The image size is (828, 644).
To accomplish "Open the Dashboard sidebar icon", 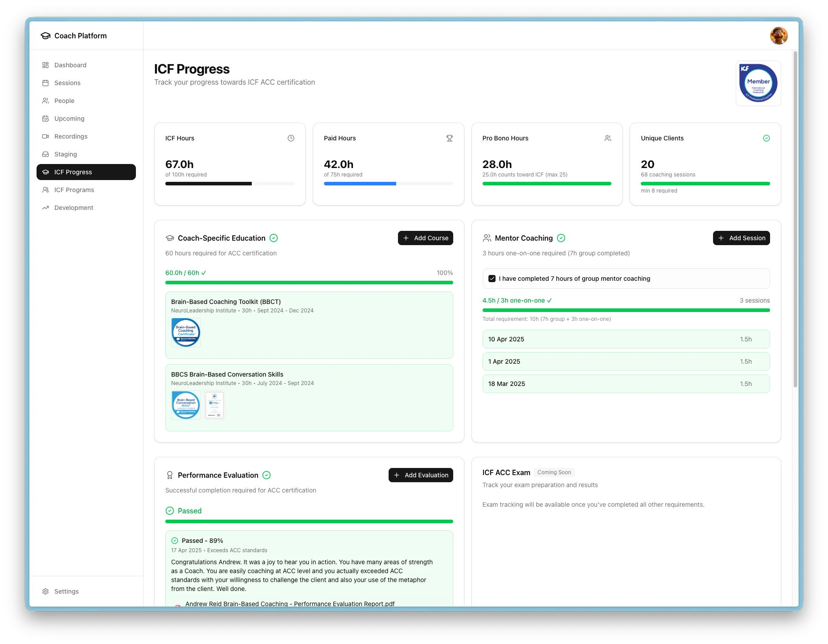I will tap(46, 65).
